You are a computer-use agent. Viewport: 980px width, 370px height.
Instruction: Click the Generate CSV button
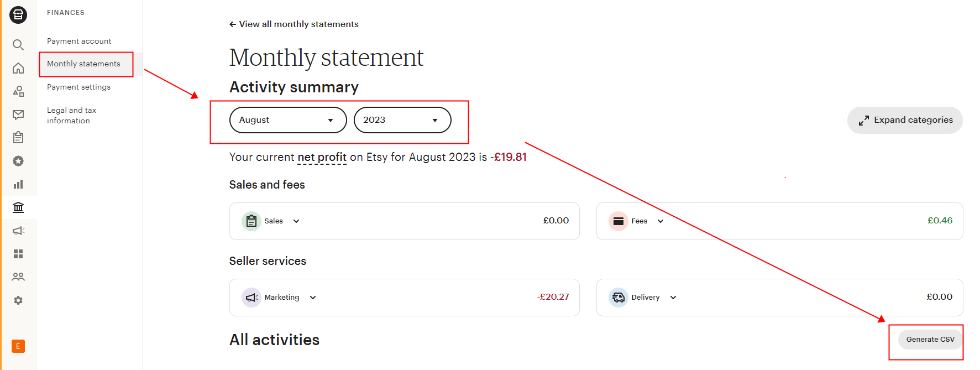click(930, 340)
